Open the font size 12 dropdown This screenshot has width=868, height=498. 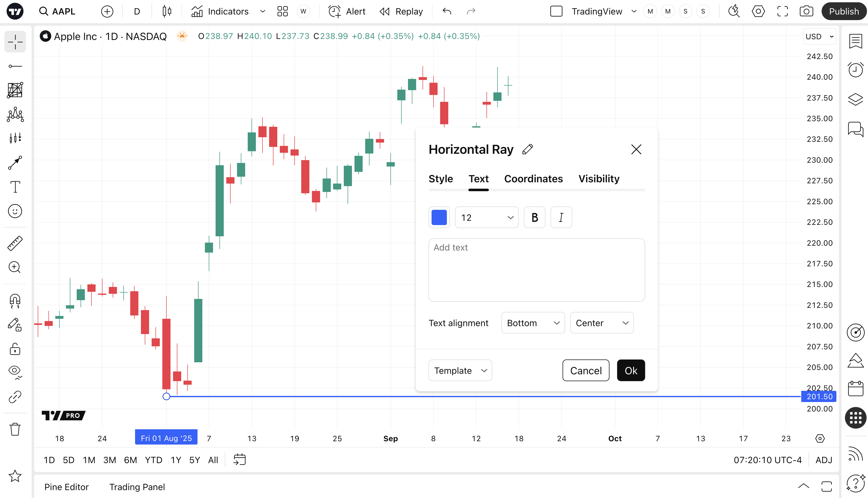coord(486,217)
